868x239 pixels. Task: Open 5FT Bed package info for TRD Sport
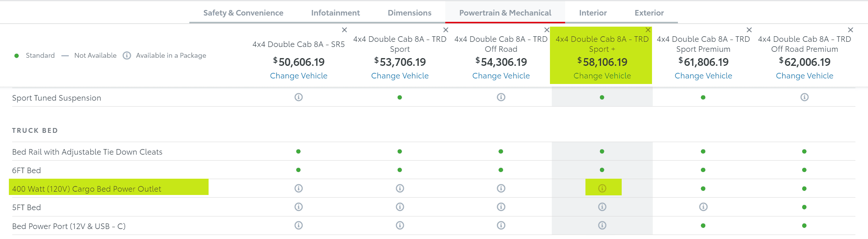400,207
